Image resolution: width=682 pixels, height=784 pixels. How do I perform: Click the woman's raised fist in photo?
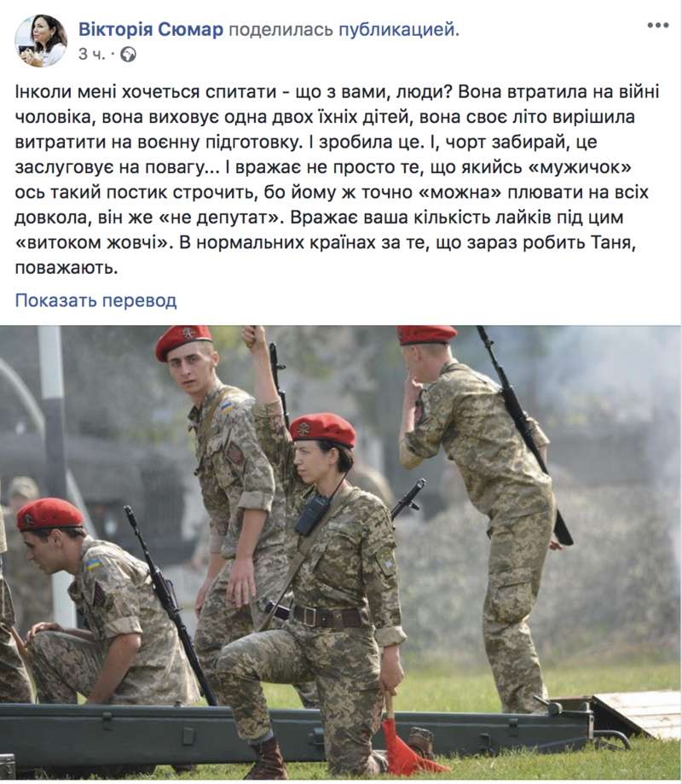pyautogui.click(x=254, y=336)
